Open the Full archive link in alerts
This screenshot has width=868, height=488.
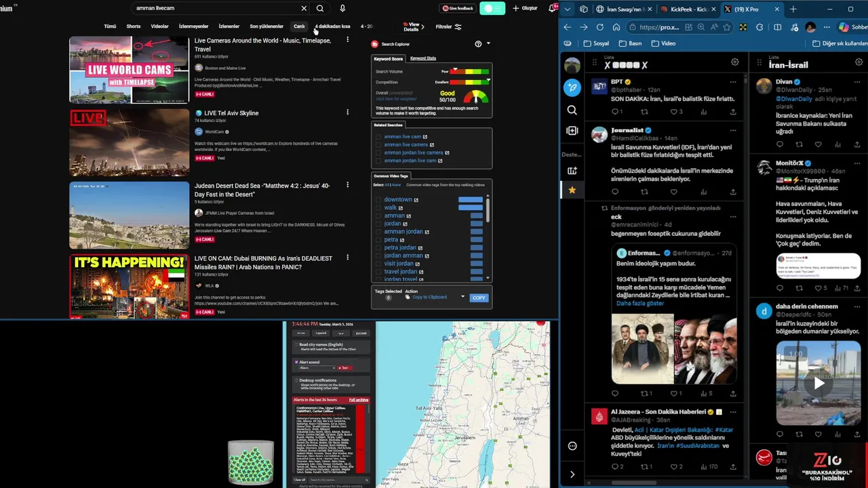point(359,400)
